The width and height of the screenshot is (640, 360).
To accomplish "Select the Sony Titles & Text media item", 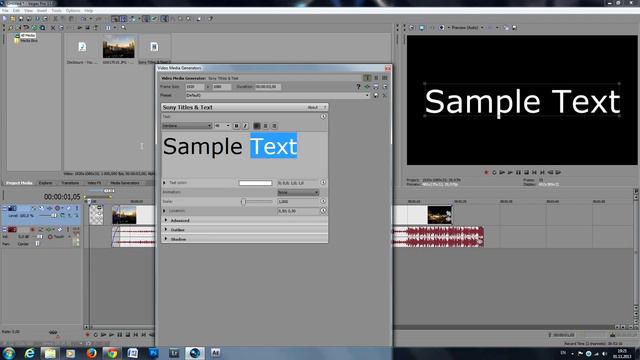I will 154,47.
